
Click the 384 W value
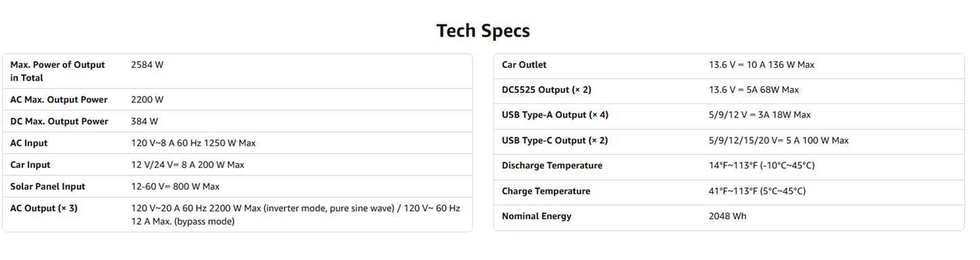click(144, 122)
